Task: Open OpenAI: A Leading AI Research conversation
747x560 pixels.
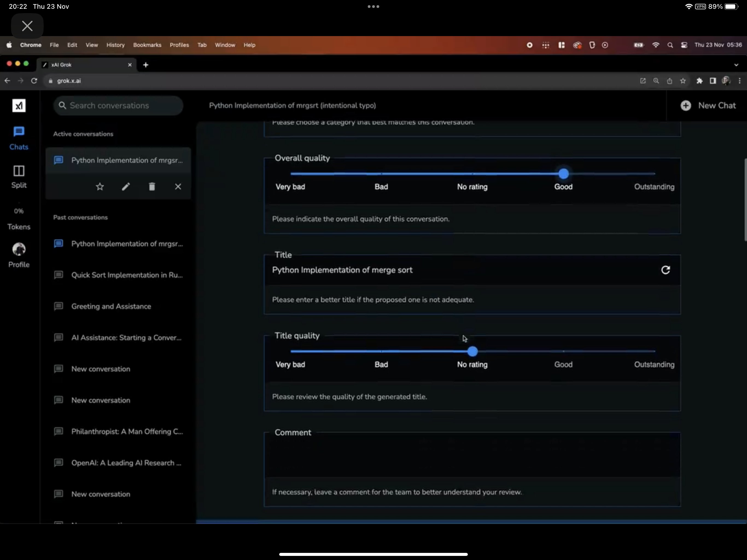Action: (118, 463)
